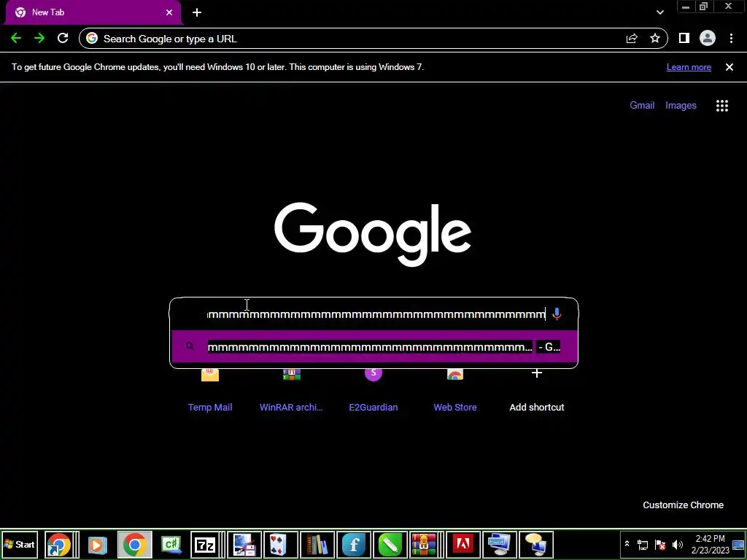The height and width of the screenshot is (560, 747).
Task: Switch to the active Chrome window button
Action: click(x=135, y=545)
